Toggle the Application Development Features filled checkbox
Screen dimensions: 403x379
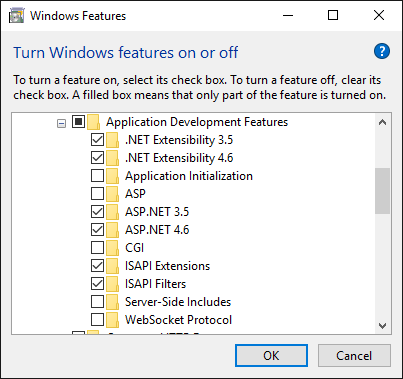78,122
